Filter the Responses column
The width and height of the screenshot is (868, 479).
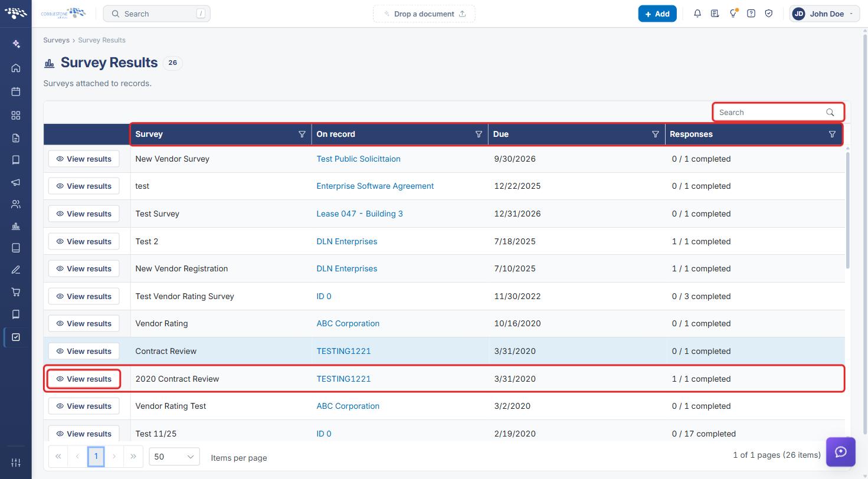point(832,134)
